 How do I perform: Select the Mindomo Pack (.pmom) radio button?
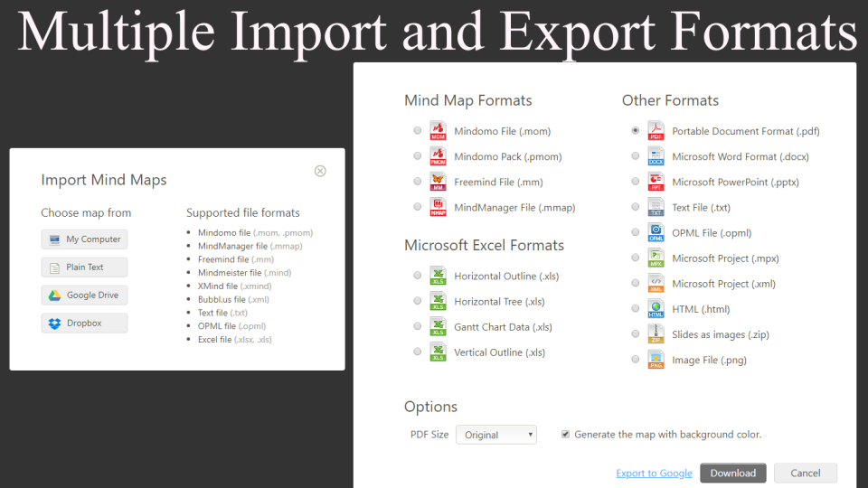418,156
